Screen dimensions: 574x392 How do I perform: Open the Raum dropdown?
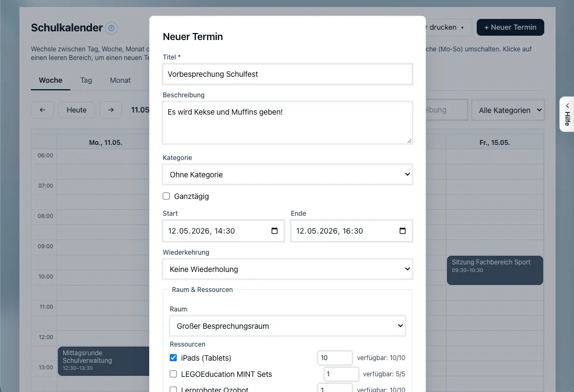(288, 325)
